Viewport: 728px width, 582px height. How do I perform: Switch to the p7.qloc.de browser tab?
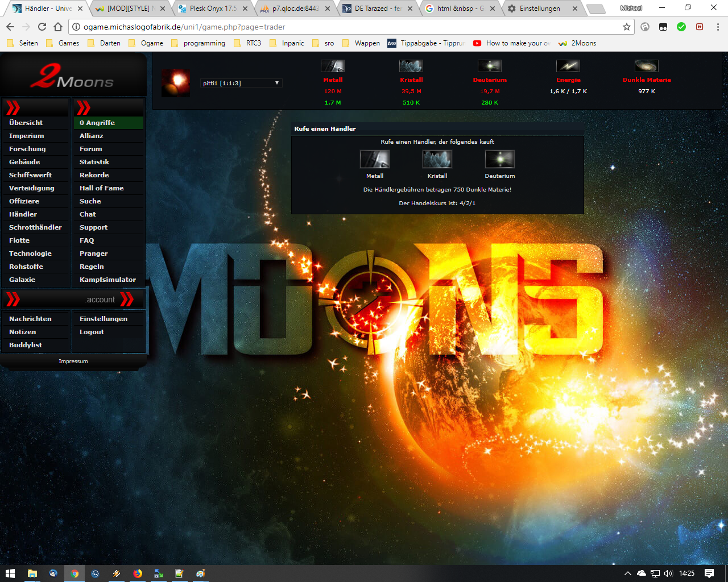296,9
